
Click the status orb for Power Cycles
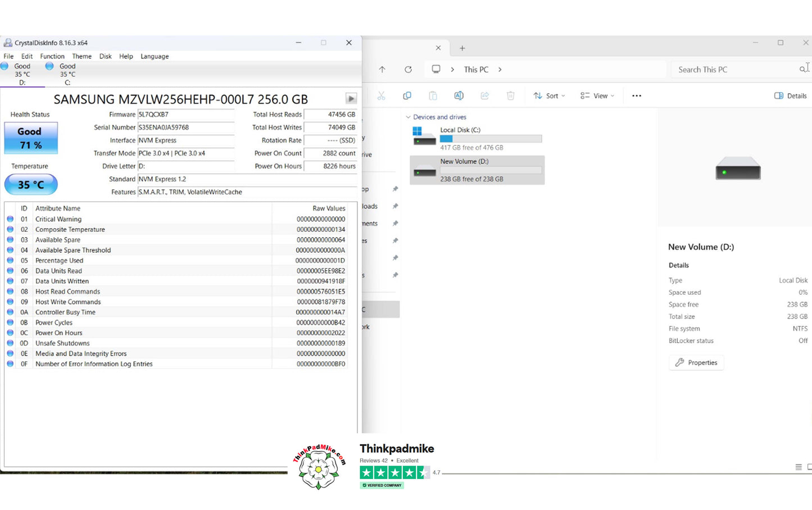[10, 322]
